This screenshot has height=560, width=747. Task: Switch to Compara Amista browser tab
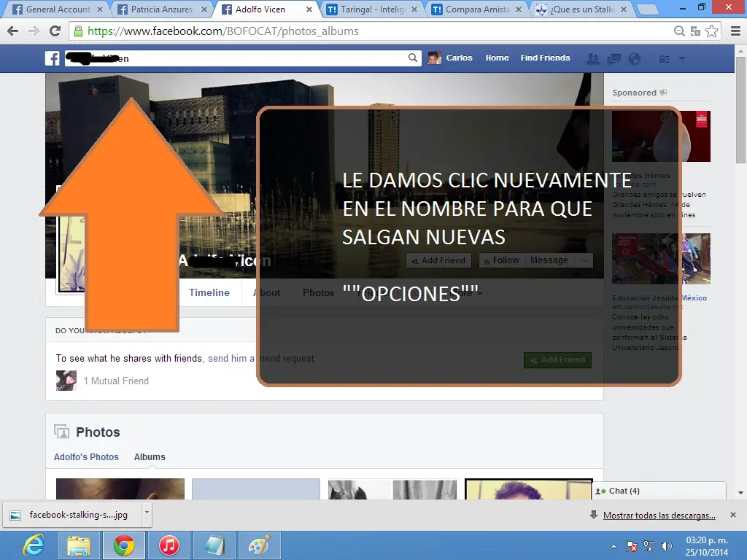point(476,9)
